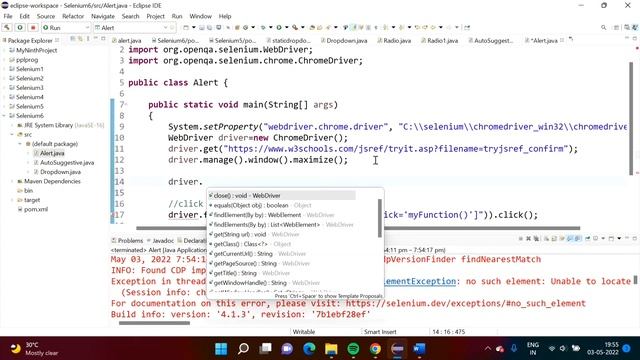Collapse the src folder node
Image resolution: width=640 pixels, height=360 pixels.
(12, 135)
